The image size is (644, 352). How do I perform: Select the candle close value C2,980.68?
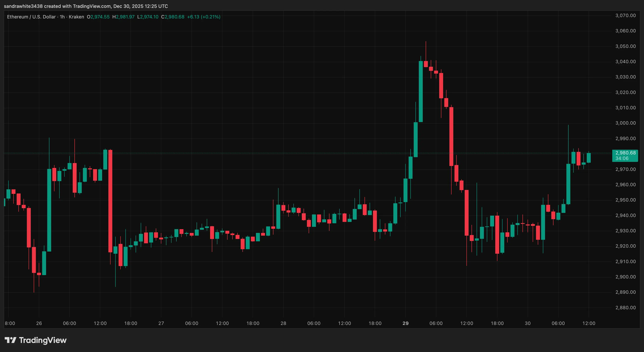pyautogui.click(x=173, y=17)
